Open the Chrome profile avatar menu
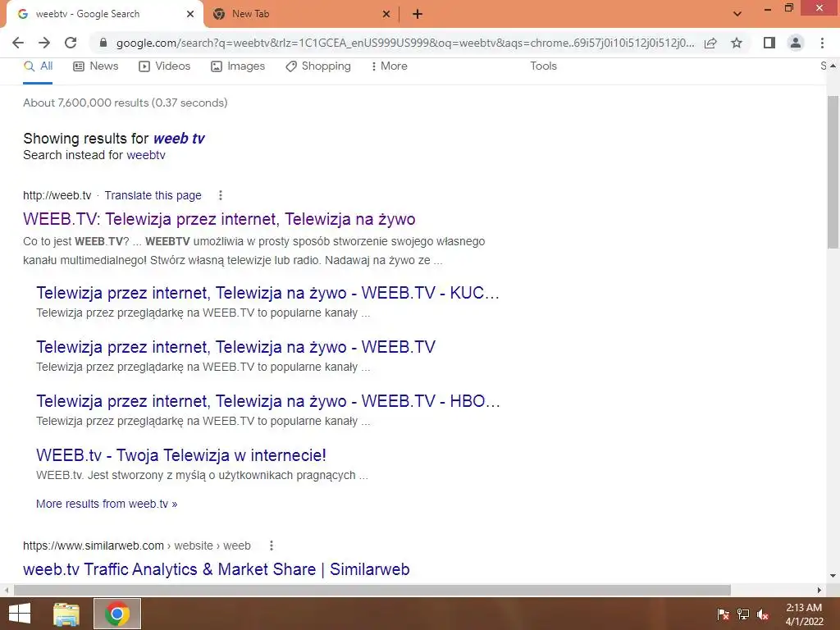Viewport: 840px width, 630px height. (x=796, y=43)
